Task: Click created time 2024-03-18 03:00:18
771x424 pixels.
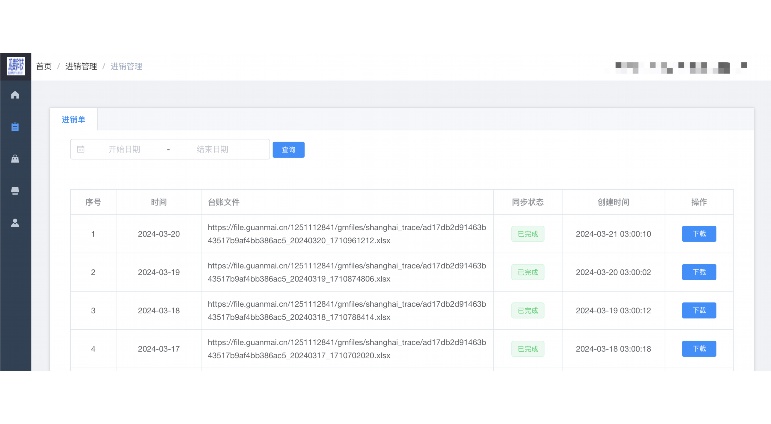Action: [x=613, y=349]
